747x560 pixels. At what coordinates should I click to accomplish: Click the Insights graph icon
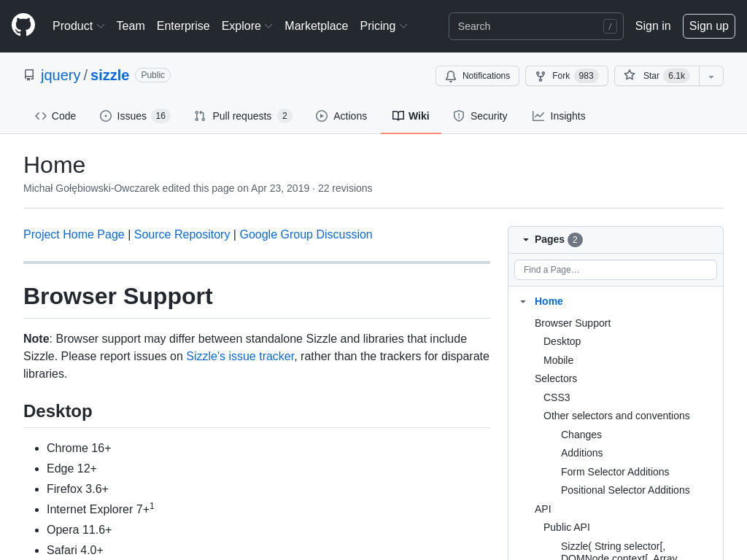tap(538, 116)
